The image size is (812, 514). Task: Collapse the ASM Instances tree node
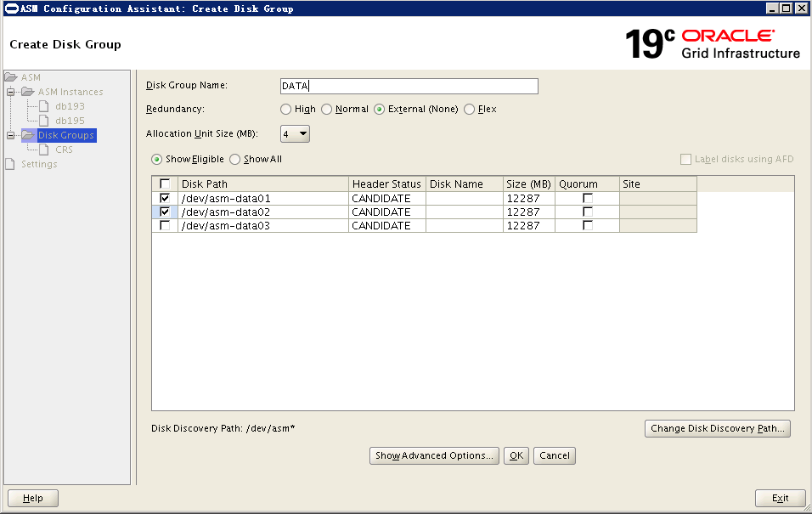(10, 92)
